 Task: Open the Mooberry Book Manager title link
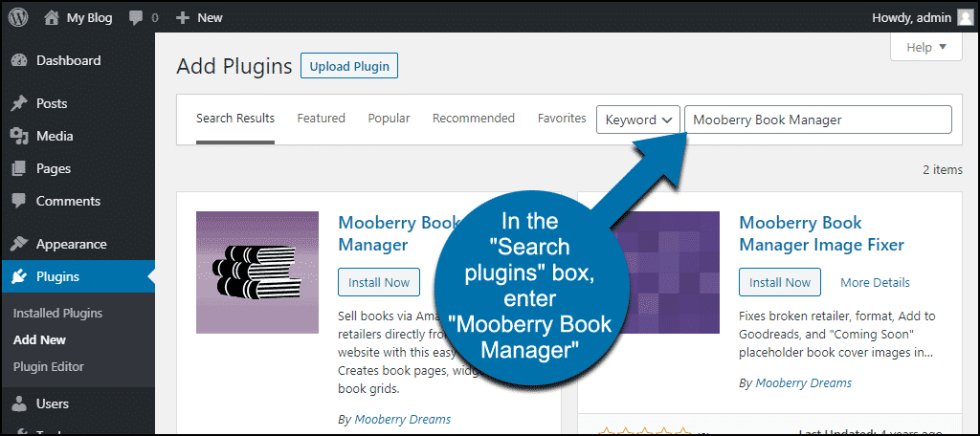pos(400,233)
